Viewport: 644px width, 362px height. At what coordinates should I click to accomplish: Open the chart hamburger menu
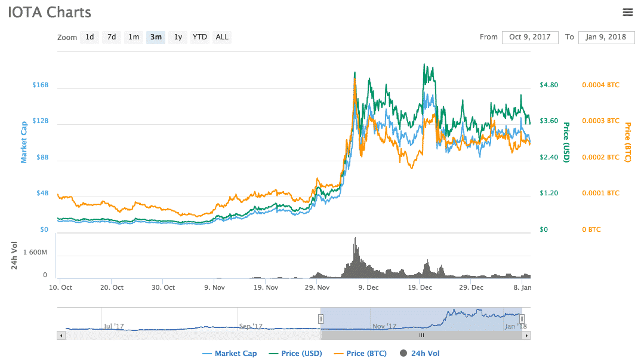coord(627,12)
